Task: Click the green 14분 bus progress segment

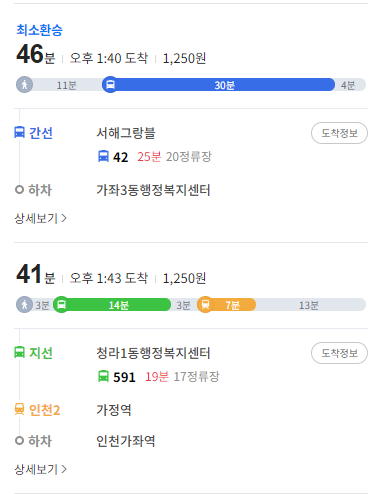Action: 112,305
